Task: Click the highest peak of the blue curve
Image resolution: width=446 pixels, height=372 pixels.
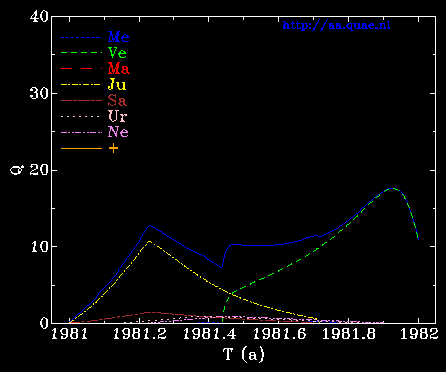Action: [393, 188]
